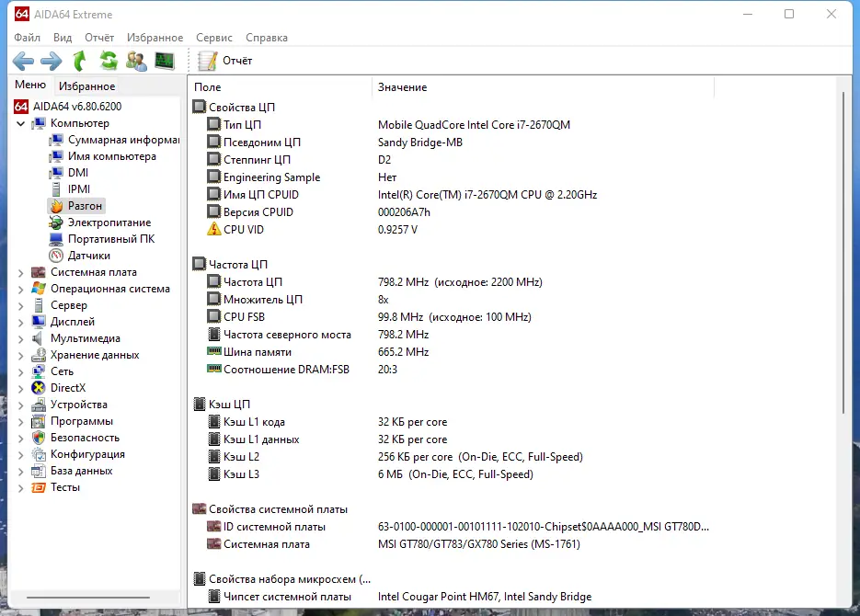The image size is (860, 616).
Task: Click the Мультимедиа speaker icon
Action: (39, 338)
